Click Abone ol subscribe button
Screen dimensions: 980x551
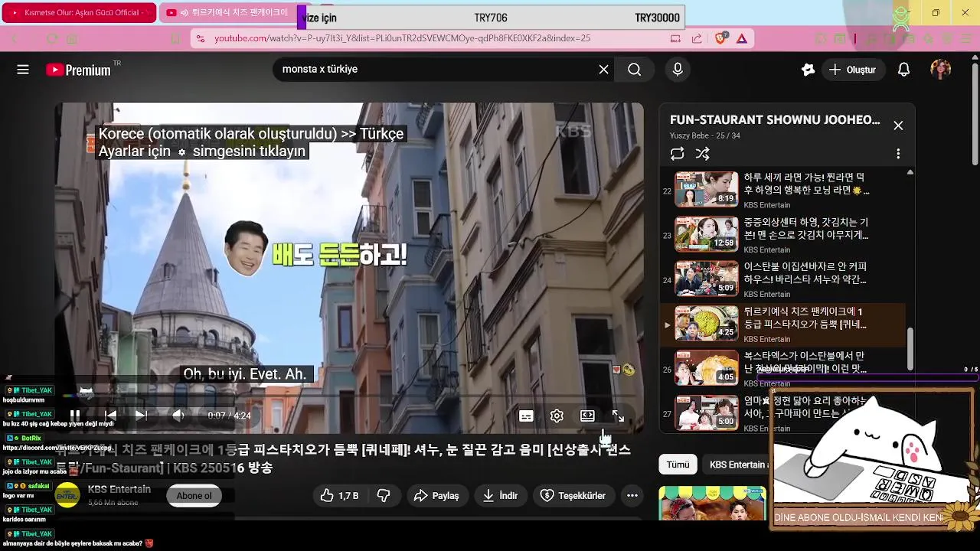tap(194, 496)
